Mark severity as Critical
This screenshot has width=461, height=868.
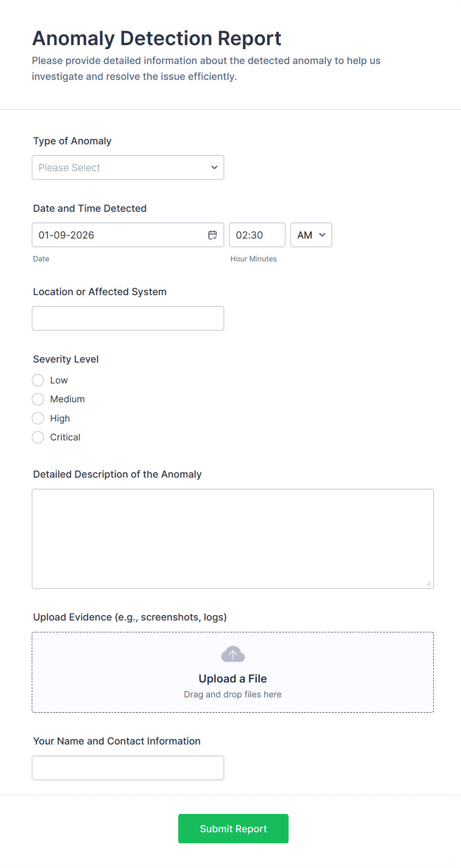(38, 437)
